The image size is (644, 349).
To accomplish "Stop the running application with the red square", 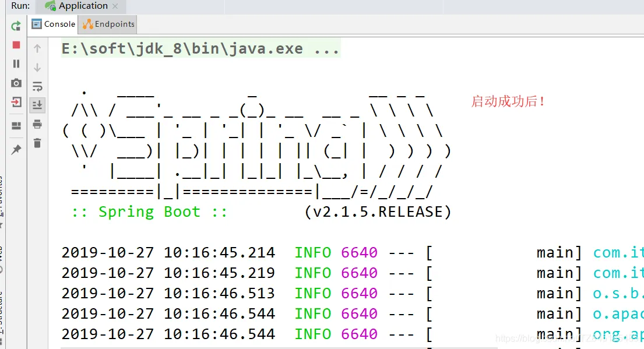I will [x=16, y=45].
